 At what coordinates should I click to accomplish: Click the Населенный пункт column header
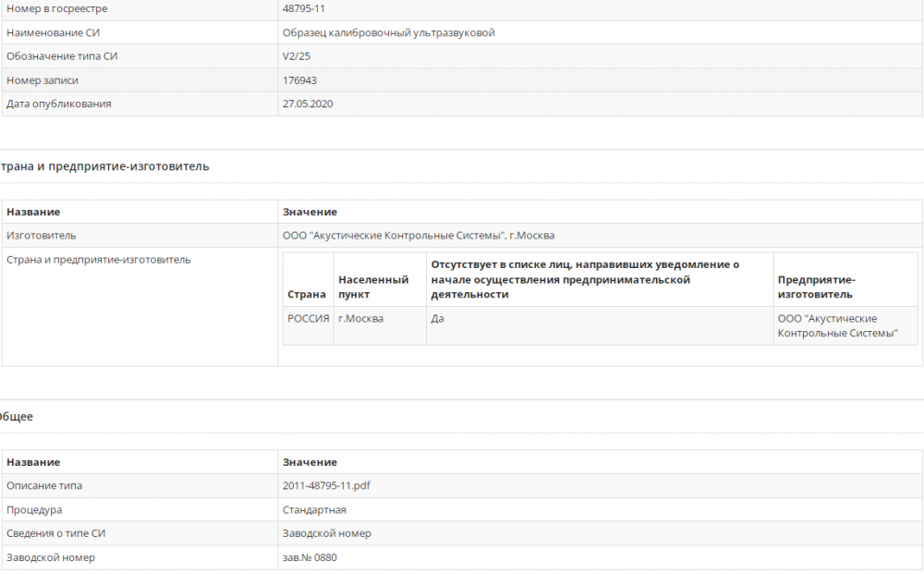pos(373,287)
